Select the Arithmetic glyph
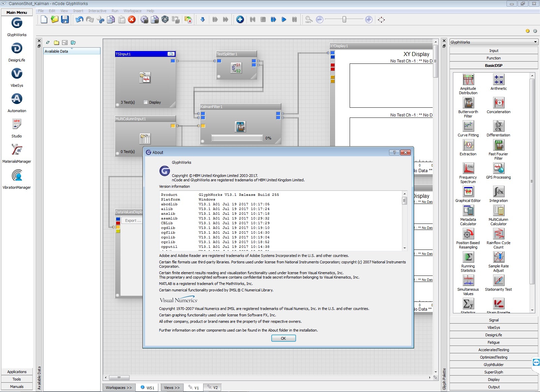Screen dimensions: 540x392 498,80
